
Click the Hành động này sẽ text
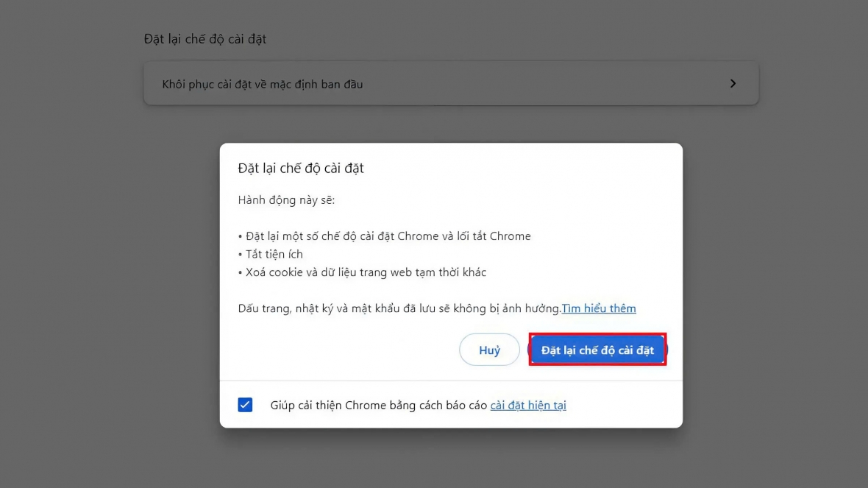coord(286,200)
